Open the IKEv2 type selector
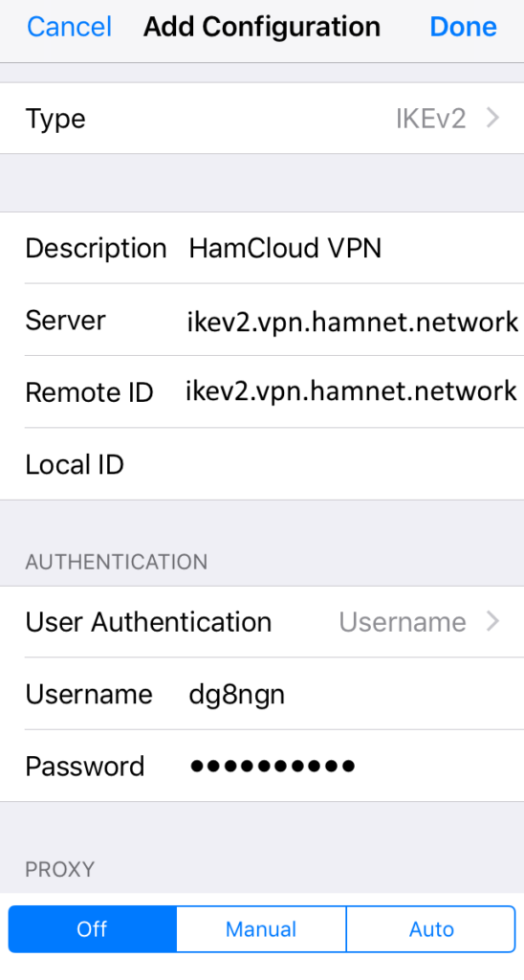The width and height of the screenshot is (524, 980). (431, 118)
